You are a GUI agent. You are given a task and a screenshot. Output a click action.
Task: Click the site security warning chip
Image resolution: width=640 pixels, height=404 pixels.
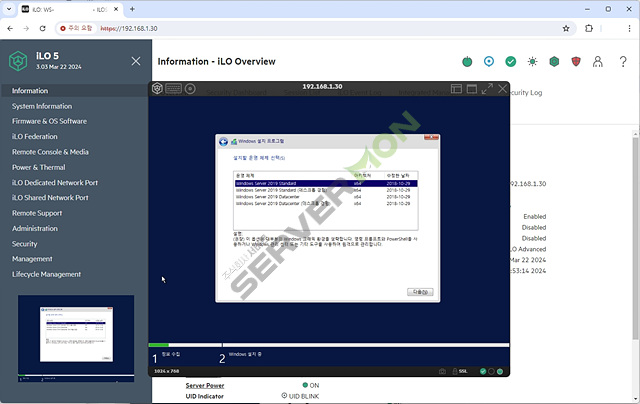pyautogui.click(x=76, y=28)
